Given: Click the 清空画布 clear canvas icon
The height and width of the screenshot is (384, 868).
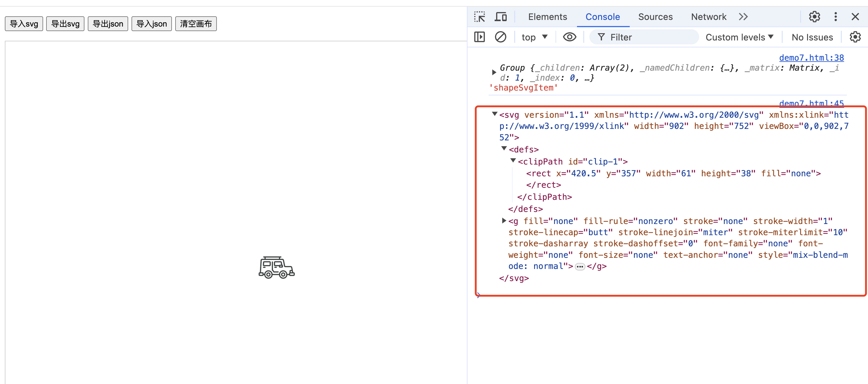Looking at the screenshot, I should coord(196,23).
